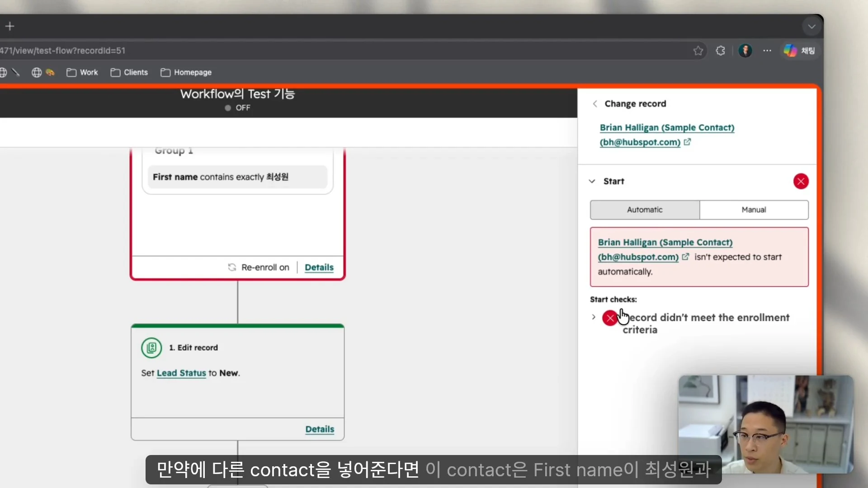Screen dimensions: 868x488
Task: Expand the tab list chevron at top right
Action: click(811, 26)
